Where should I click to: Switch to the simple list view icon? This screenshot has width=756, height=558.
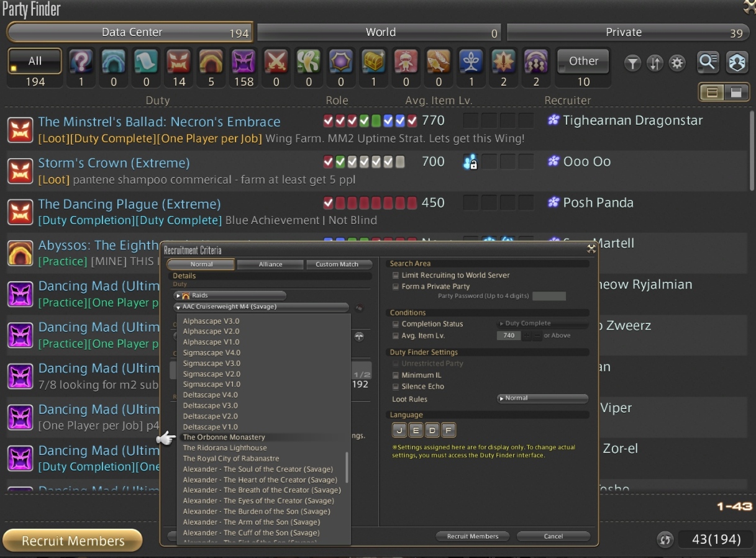tap(713, 92)
